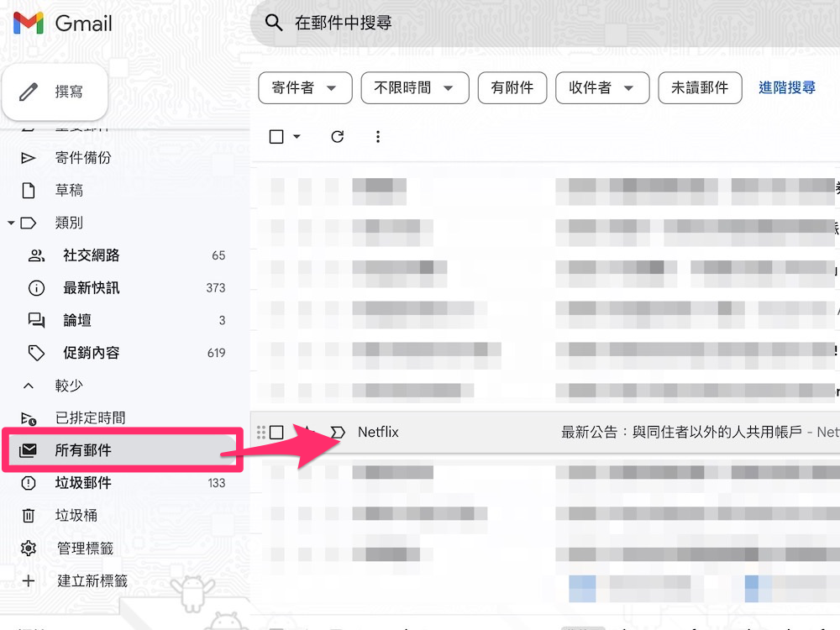Collapse sidebar with 較少 chevron

point(29,386)
